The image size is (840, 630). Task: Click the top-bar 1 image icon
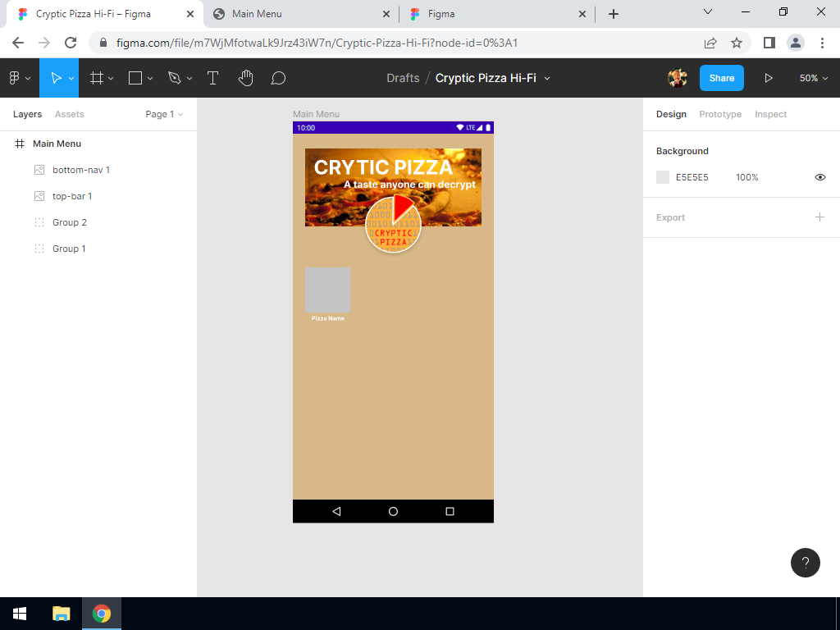[x=39, y=196]
